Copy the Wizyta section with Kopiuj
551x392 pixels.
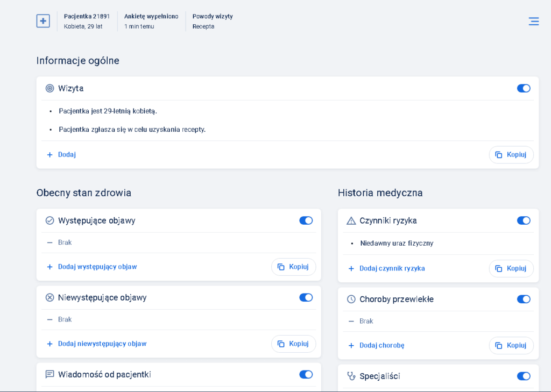(x=511, y=155)
